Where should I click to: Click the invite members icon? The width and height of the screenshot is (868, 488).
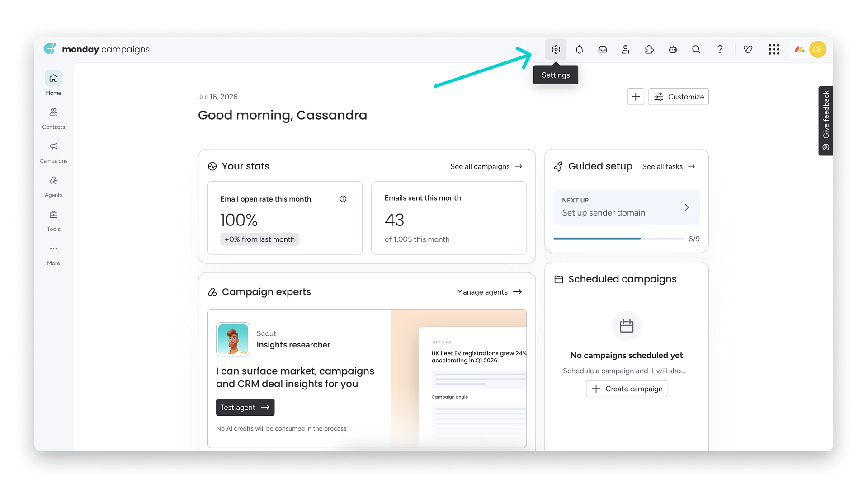tap(626, 50)
